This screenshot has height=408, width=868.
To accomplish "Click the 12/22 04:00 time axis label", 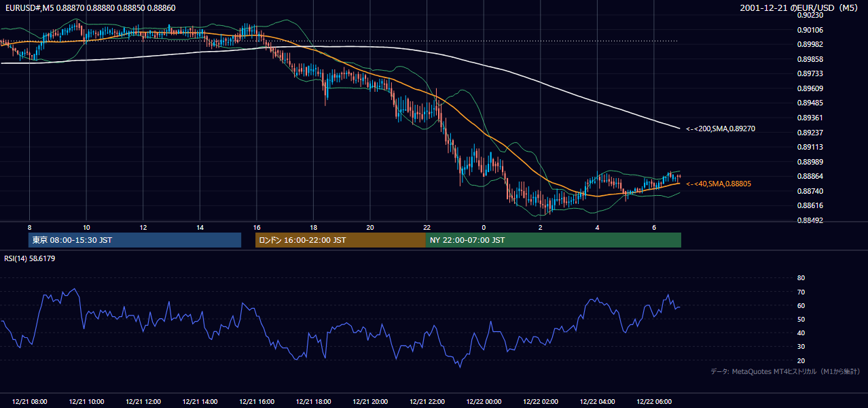I will click(x=597, y=402).
